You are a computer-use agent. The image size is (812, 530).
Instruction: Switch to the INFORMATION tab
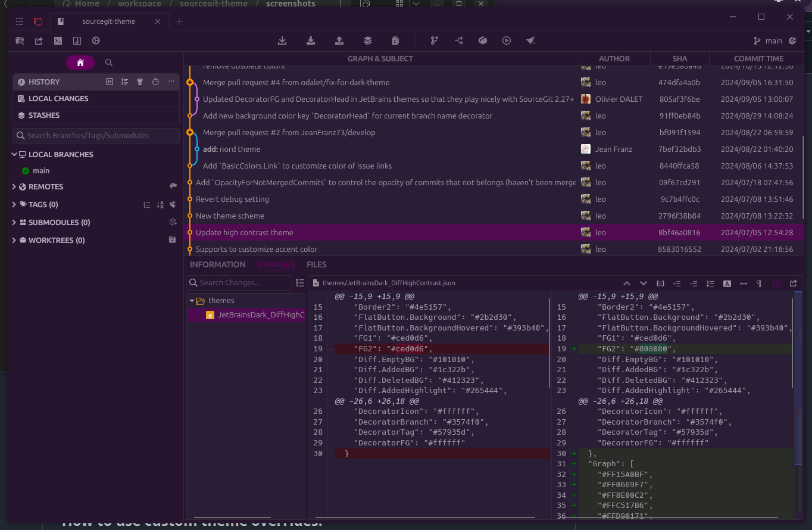tap(217, 265)
